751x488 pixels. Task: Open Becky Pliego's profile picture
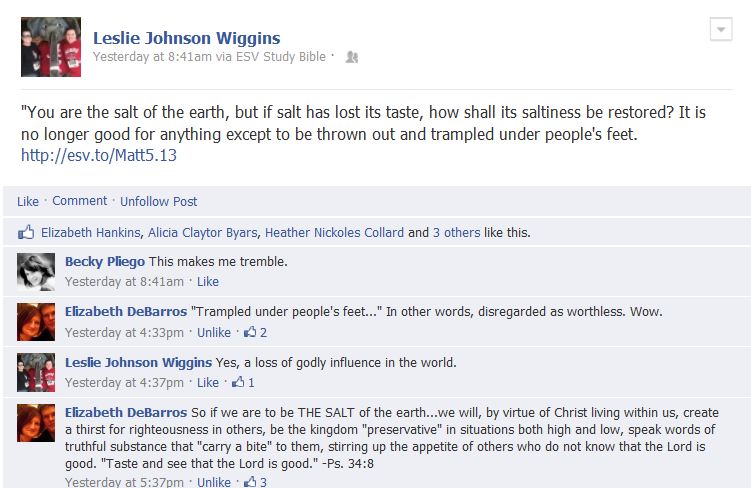pyautogui.click(x=36, y=272)
